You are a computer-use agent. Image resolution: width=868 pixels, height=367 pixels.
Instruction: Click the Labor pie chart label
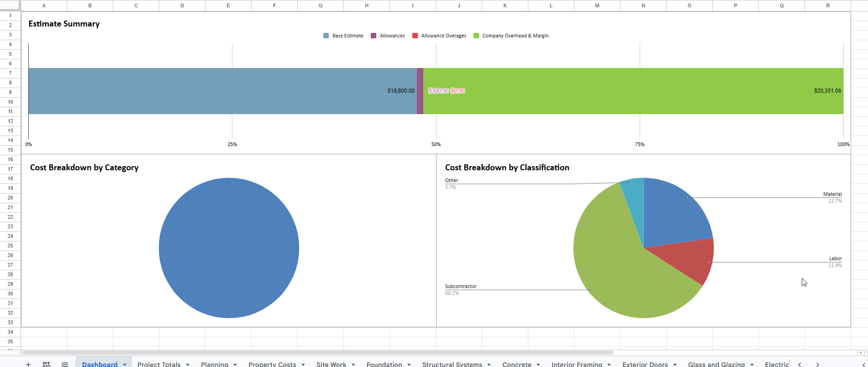[x=836, y=258]
